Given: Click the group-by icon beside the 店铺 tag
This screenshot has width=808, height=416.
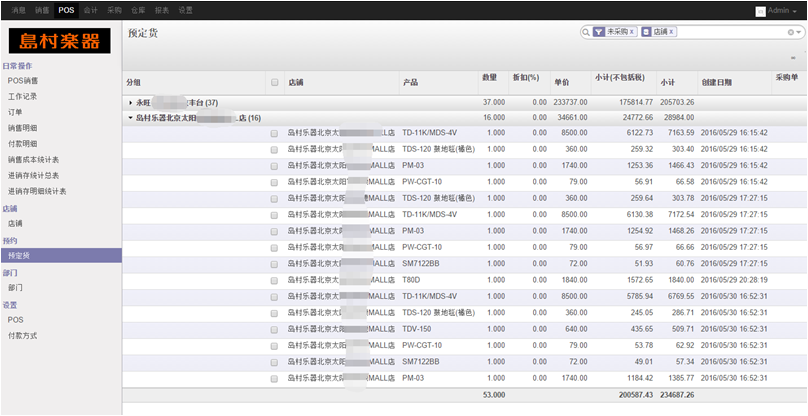Looking at the screenshot, I should (646, 32).
